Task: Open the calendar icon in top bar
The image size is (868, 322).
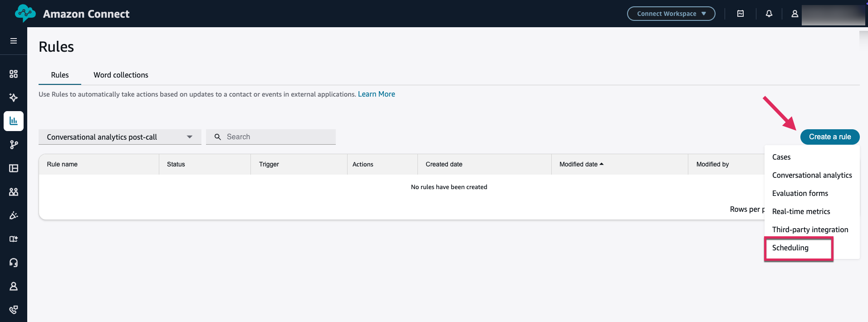Action: pyautogui.click(x=740, y=14)
